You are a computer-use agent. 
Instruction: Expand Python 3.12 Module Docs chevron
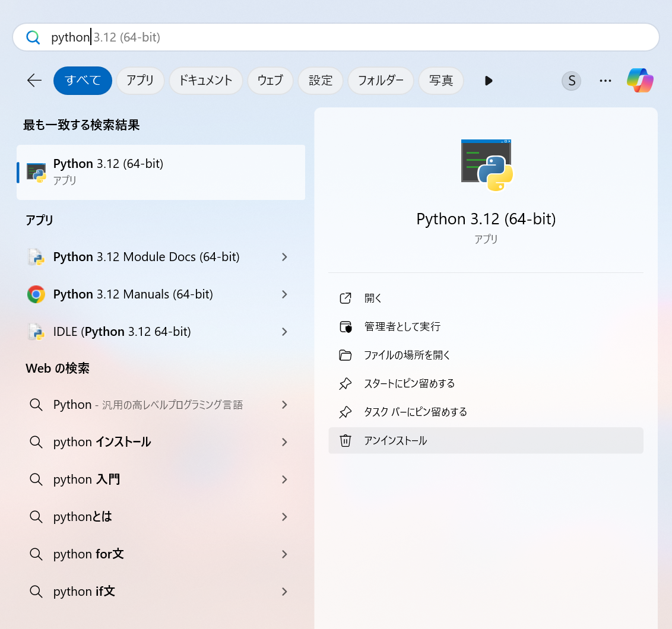[x=284, y=257]
